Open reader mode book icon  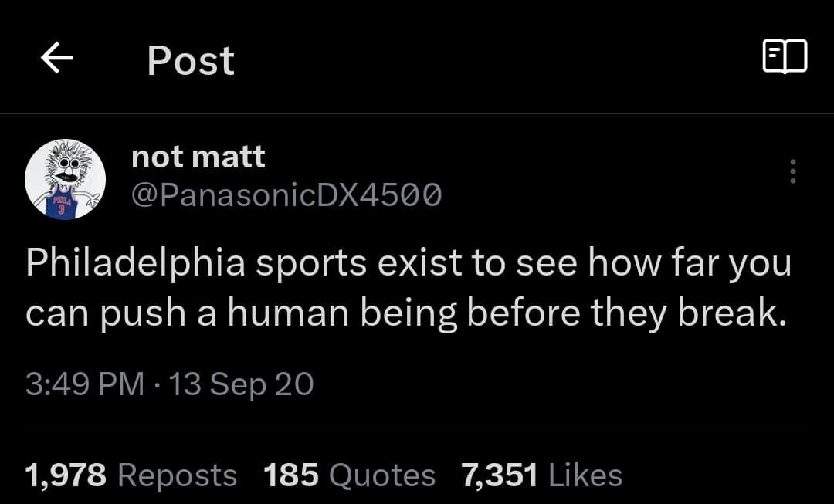[x=785, y=58]
